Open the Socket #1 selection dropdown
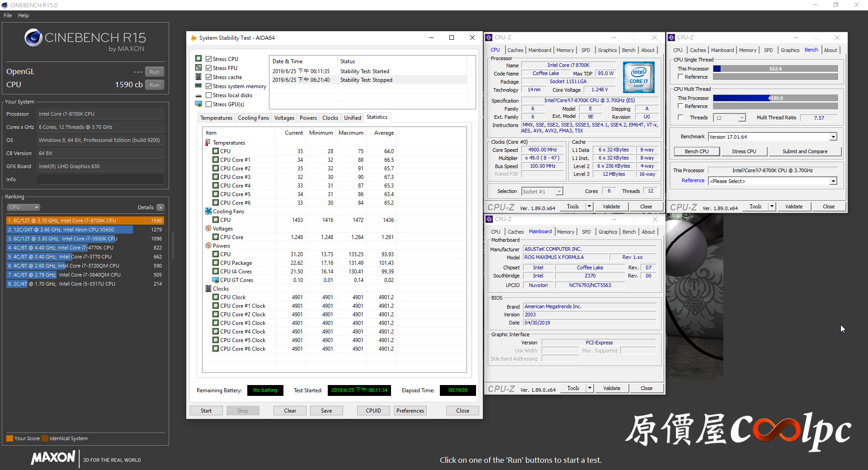The image size is (868, 470). pos(559,192)
